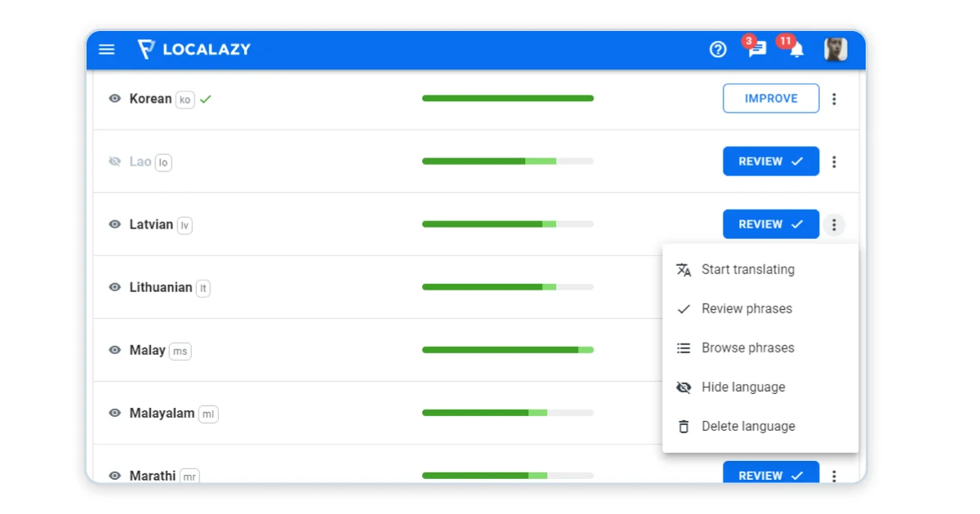
Task: Click the Localazy logo
Action: point(194,49)
